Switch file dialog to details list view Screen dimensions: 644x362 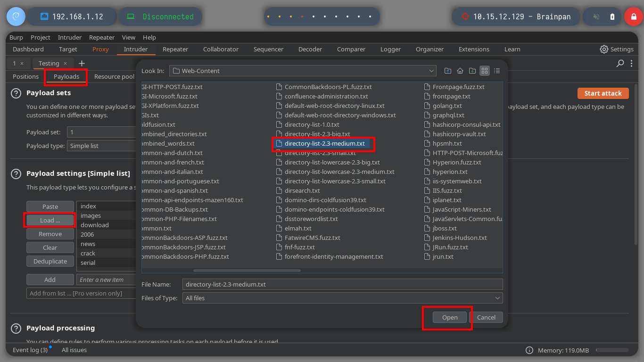click(x=497, y=71)
